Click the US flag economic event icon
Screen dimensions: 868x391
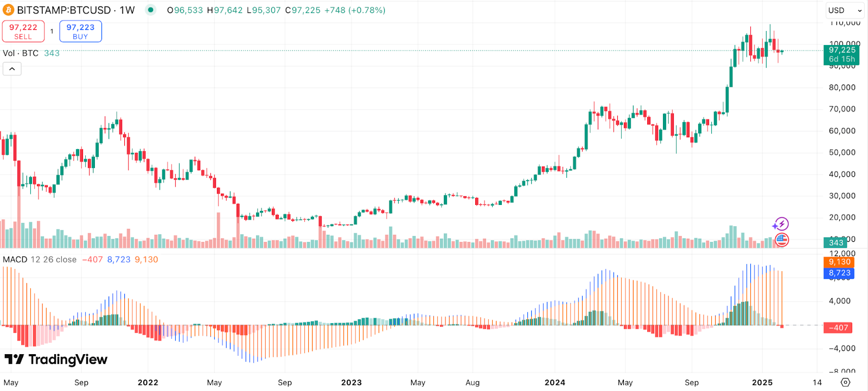(x=782, y=240)
